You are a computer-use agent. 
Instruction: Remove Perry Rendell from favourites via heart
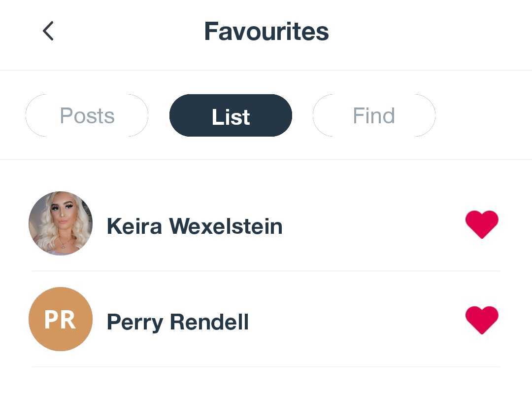(x=482, y=320)
